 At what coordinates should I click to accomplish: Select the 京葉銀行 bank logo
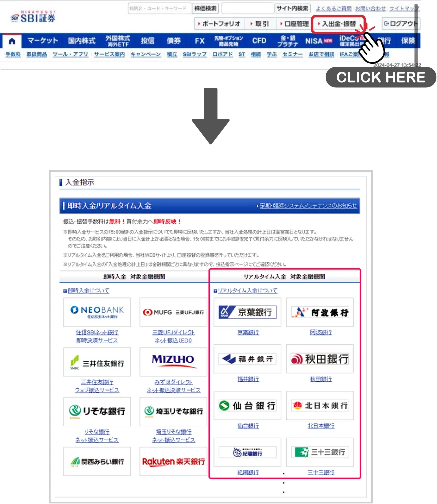click(x=247, y=312)
